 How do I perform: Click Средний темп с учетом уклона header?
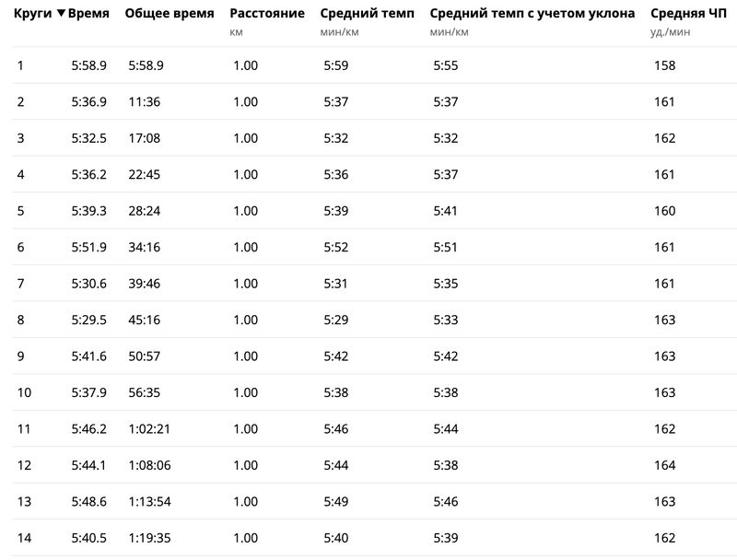pos(532,14)
